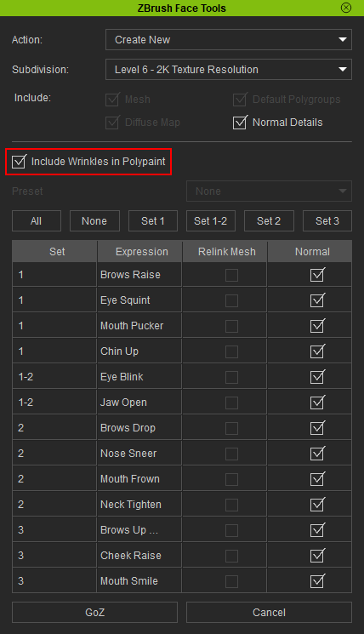The height and width of the screenshot is (634, 364).
Task: Uncheck Normal for Mouth Smile
Action: tap(317, 581)
